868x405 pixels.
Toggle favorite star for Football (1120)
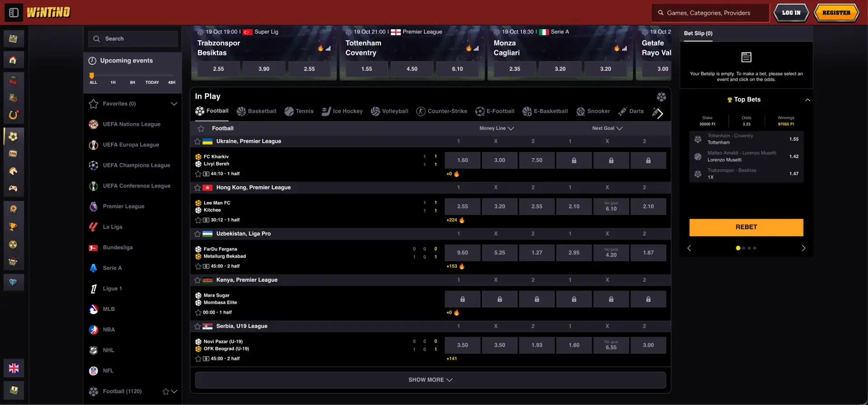(166, 391)
